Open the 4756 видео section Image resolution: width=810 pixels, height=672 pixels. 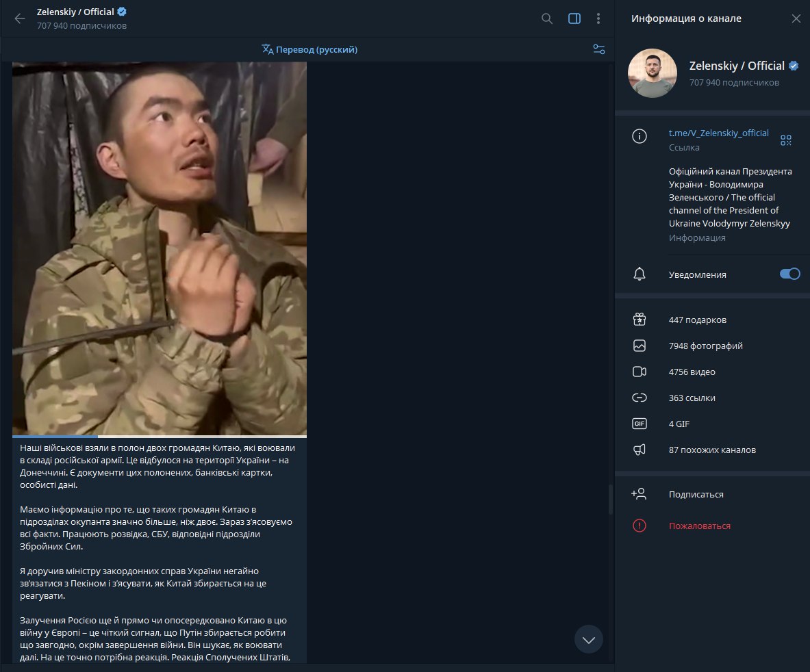pos(692,372)
